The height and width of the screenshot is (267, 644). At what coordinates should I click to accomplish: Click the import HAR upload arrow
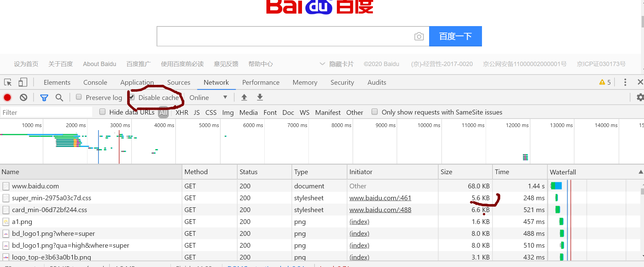click(244, 98)
